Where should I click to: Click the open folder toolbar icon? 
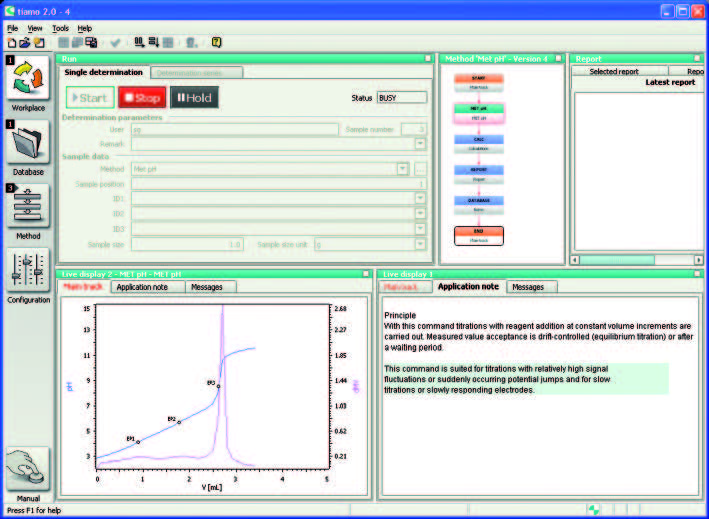[x=26, y=43]
